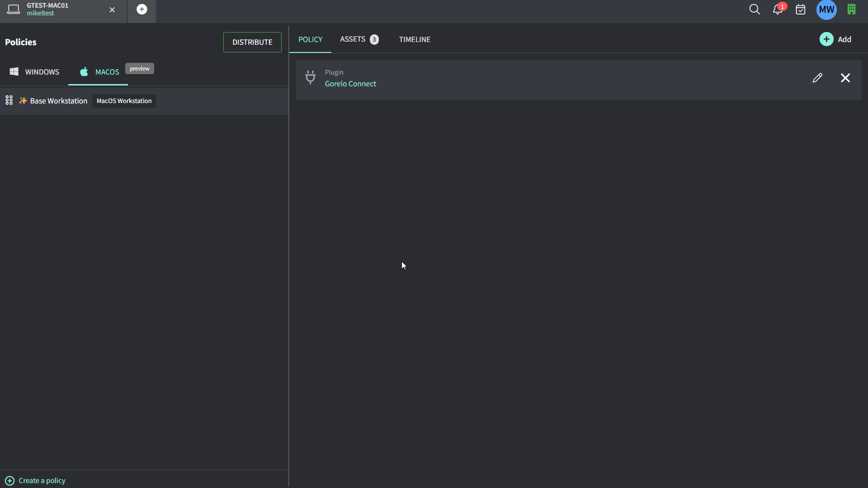Image resolution: width=868 pixels, height=488 pixels.
Task: Open the Assets tab
Action: point(359,39)
